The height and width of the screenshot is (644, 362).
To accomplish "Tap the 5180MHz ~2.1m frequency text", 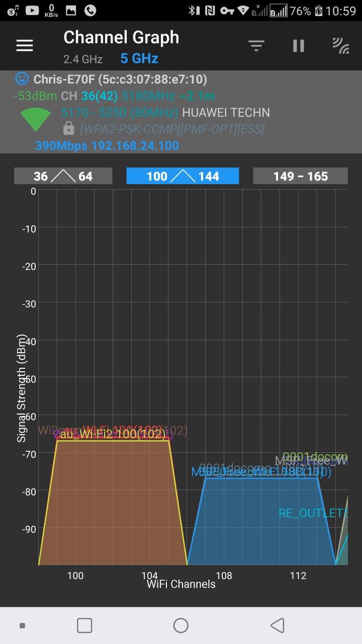I will click(x=168, y=96).
